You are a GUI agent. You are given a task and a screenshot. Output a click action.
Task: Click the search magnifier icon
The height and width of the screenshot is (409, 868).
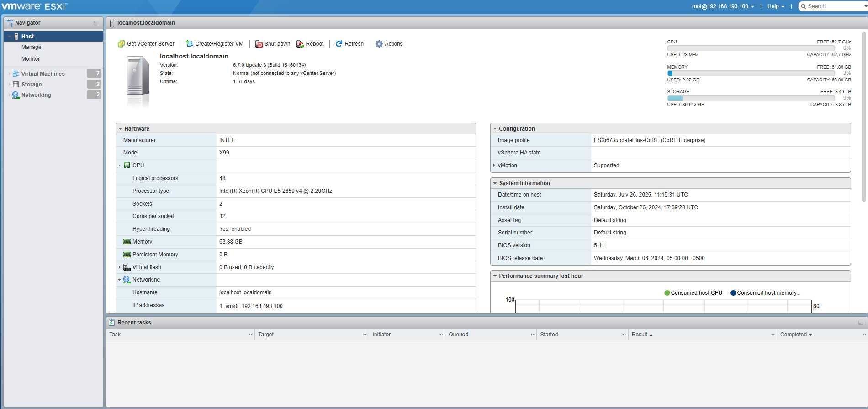tap(804, 6)
